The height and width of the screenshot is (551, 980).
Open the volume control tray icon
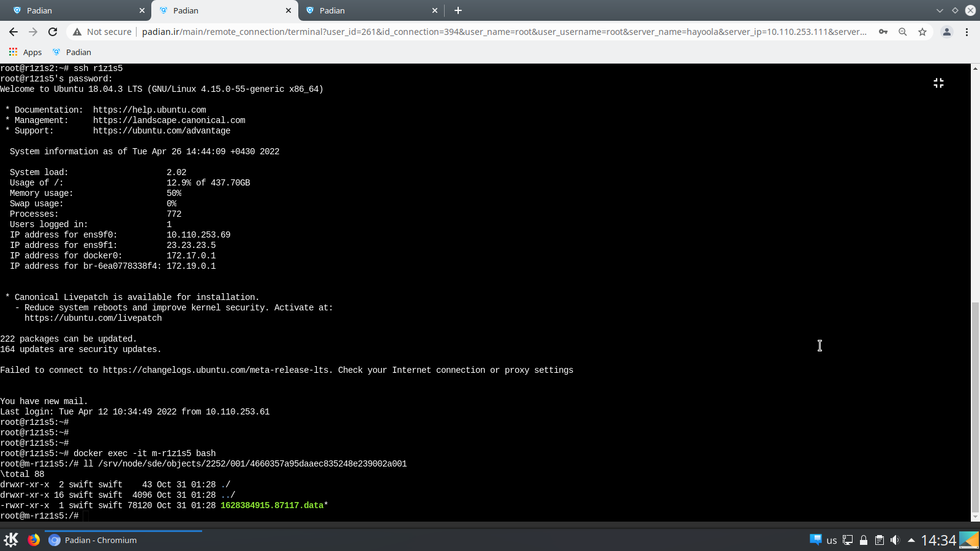click(x=895, y=540)
